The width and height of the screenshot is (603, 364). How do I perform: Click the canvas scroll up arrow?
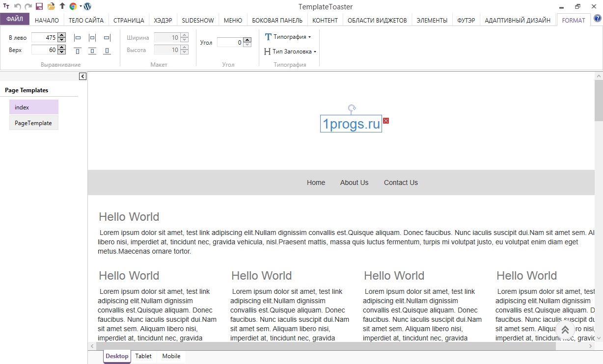pos(599,76)
